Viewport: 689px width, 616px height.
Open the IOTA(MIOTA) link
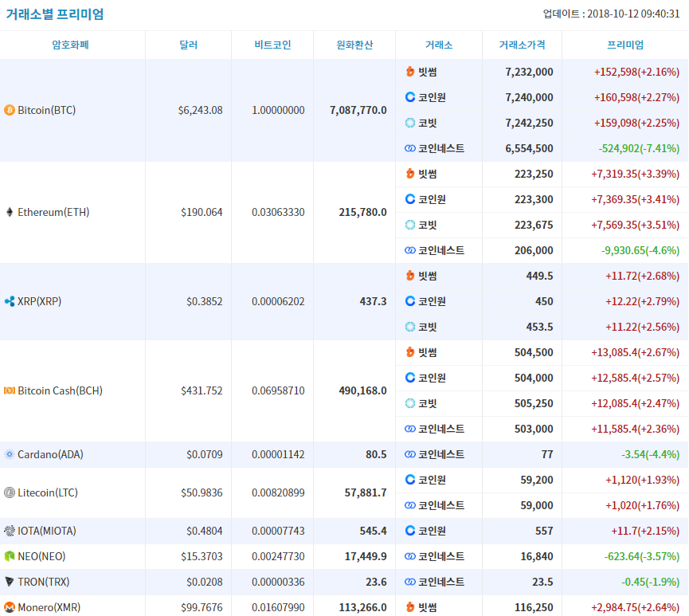(x=47, y=531)
